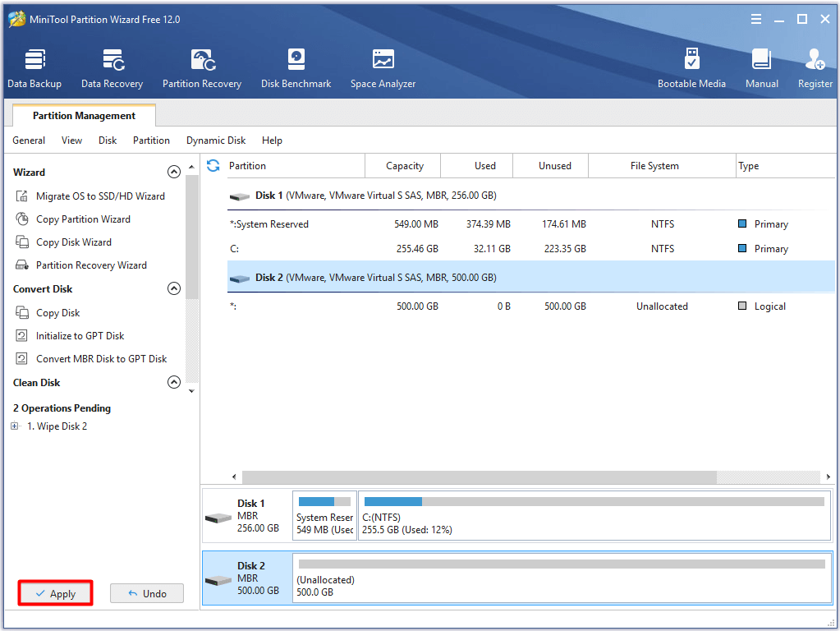Viewport: 840px width, 631px height.
Task: Click Copy Partition Wizard icon
Action: click(x=22, y=219)
